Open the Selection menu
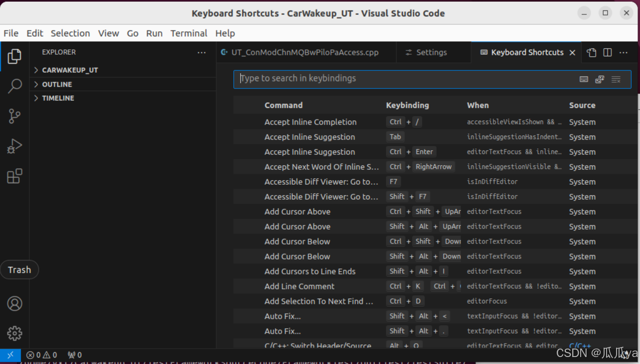This screenshot has width=640, height=364. point(70,33)
